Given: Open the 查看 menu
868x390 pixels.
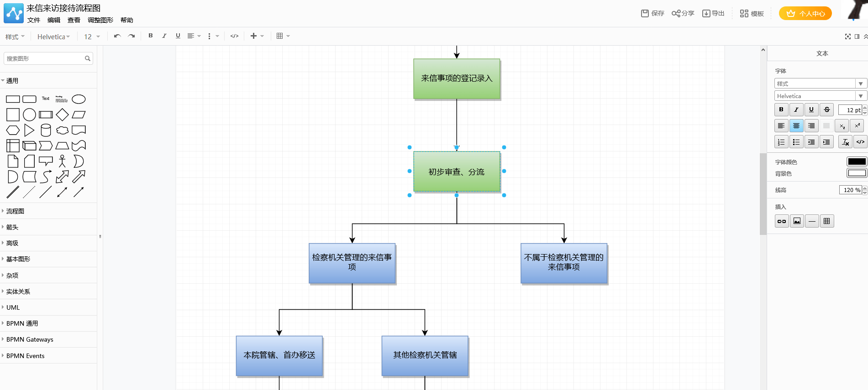Looking at the screenshot, I should [x=74, y=20].
